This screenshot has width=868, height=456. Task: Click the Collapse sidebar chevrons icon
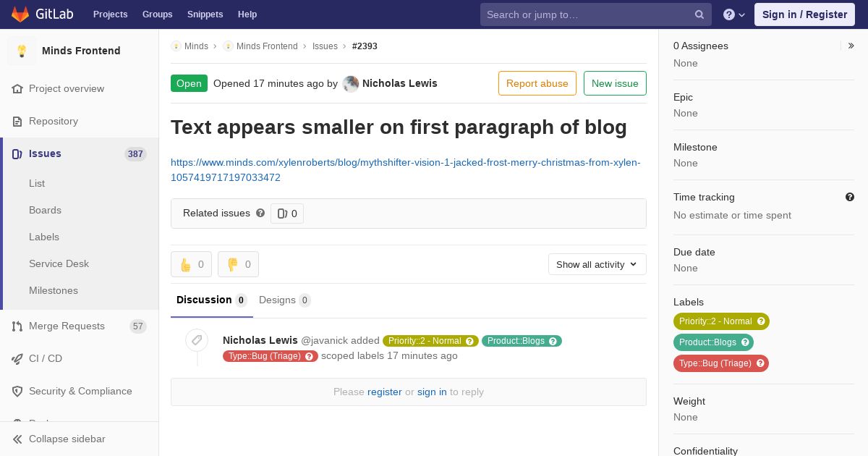(17, 439)
